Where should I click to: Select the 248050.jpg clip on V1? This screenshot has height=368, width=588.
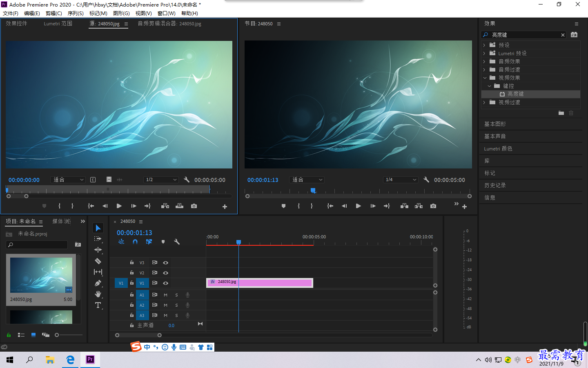[260, 283]
